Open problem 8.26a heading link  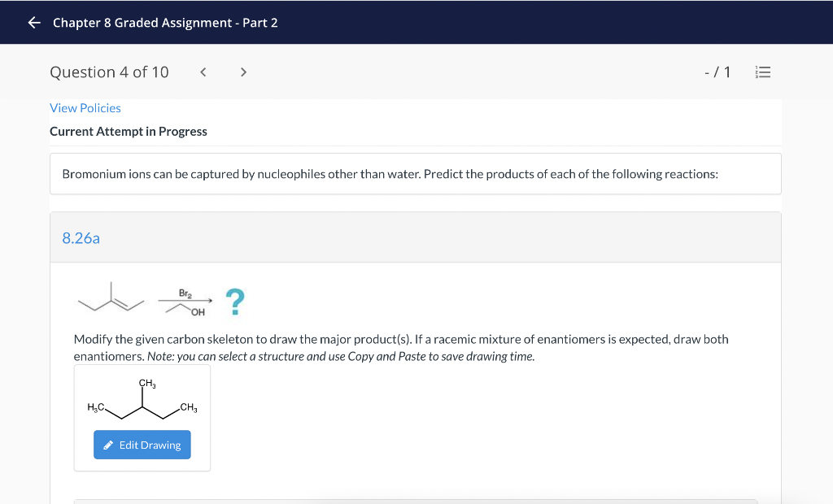[81, 238]
